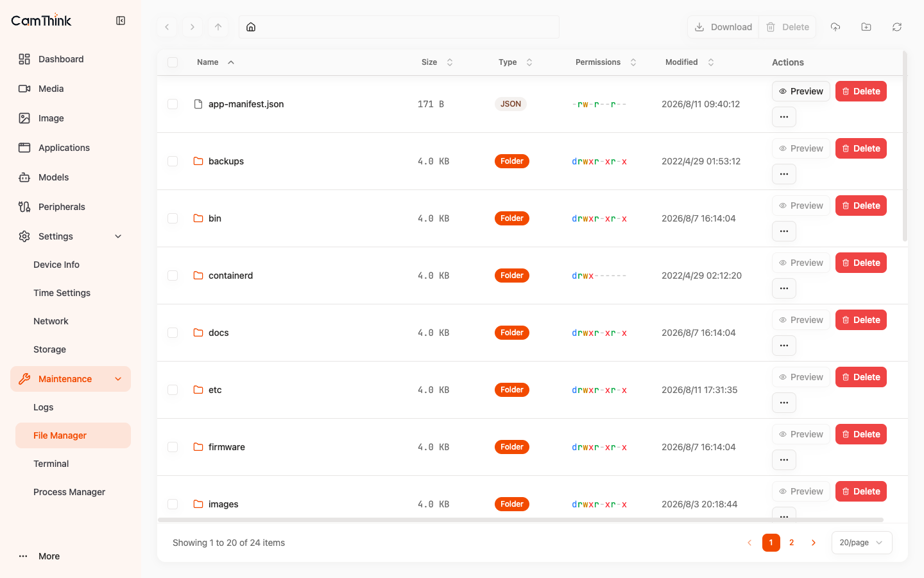This screenshot has height=578, width=924.
Task: Open more actions for firmware folder
Action: 784,460
